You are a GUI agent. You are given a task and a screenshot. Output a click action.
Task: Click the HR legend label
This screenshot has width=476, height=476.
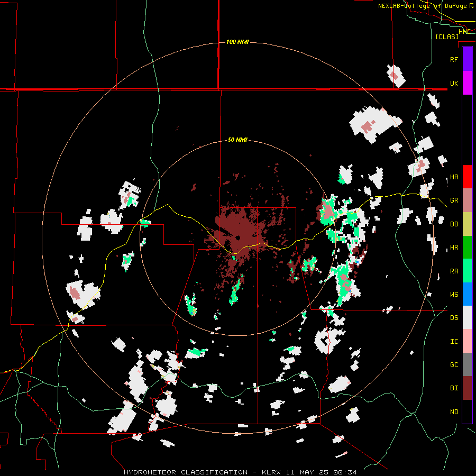(454, 248)
